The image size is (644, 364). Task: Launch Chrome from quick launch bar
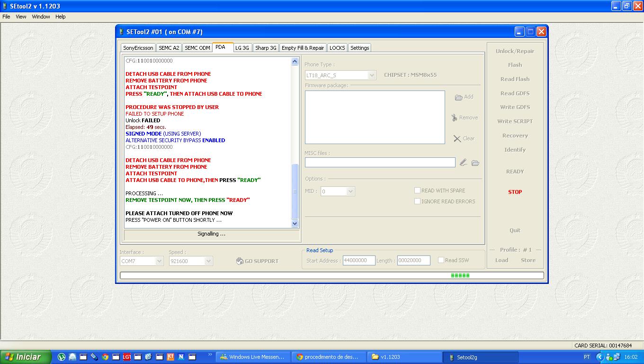[105, 357]
